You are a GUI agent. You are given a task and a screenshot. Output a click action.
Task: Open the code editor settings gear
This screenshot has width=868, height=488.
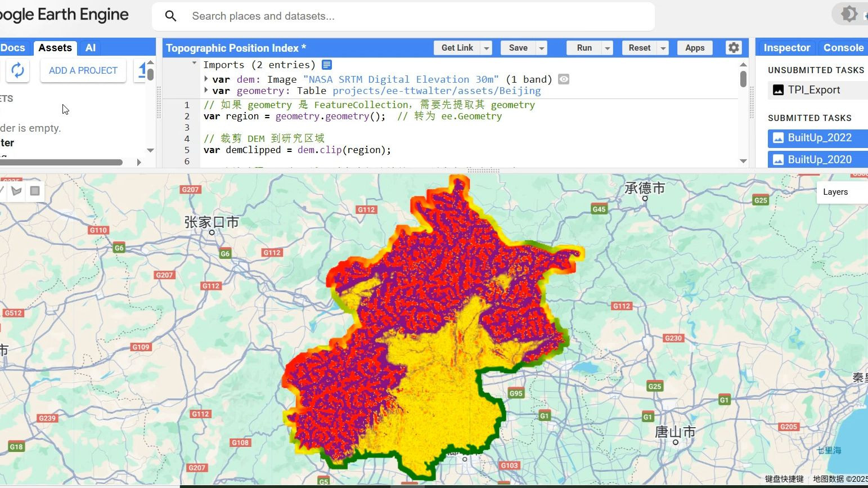click(x=733, y=48)
